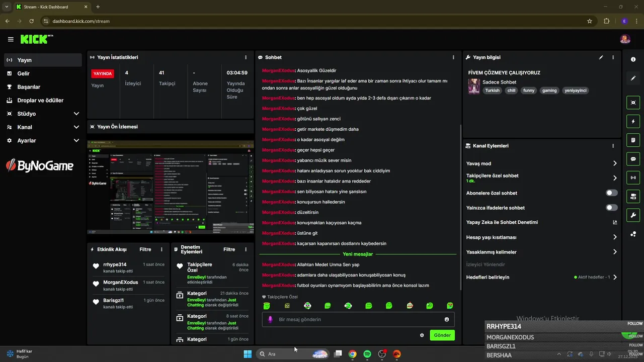Open Yayın bilgisi panel options menu

[x=613, y=57]
